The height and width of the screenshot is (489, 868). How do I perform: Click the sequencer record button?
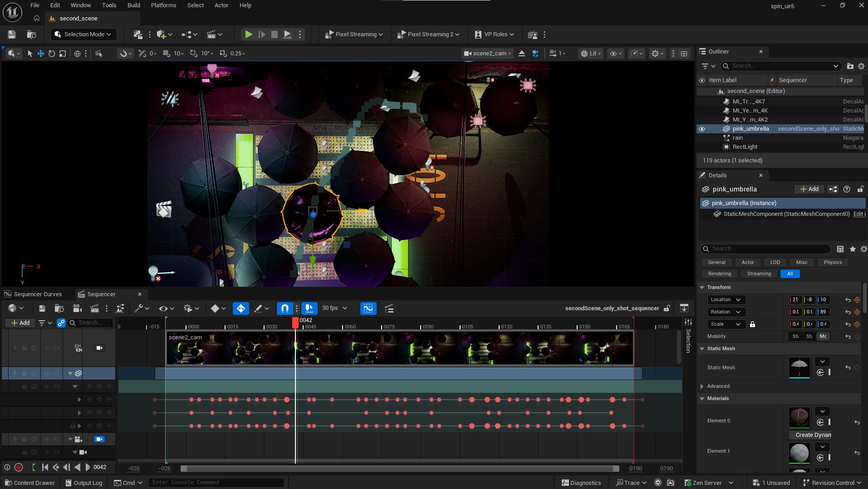click(x=19, y=467)
